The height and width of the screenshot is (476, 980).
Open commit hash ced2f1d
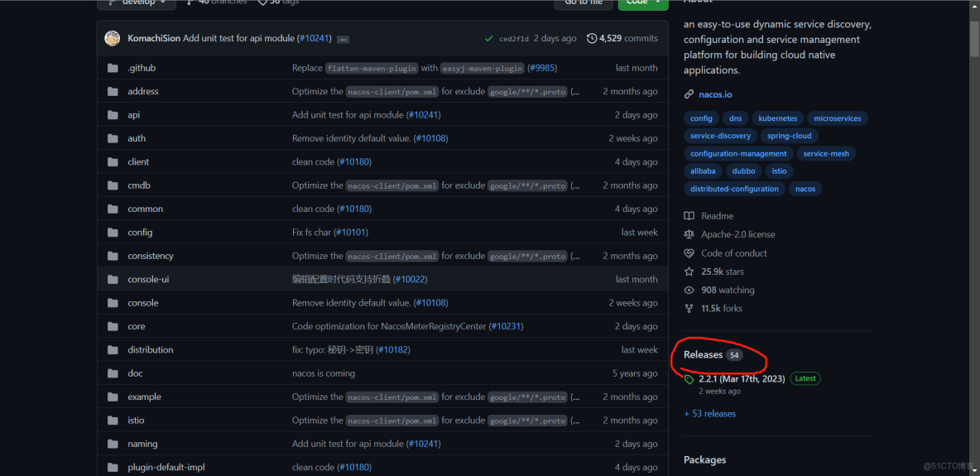pyautogui.click(x=514, y=39)
